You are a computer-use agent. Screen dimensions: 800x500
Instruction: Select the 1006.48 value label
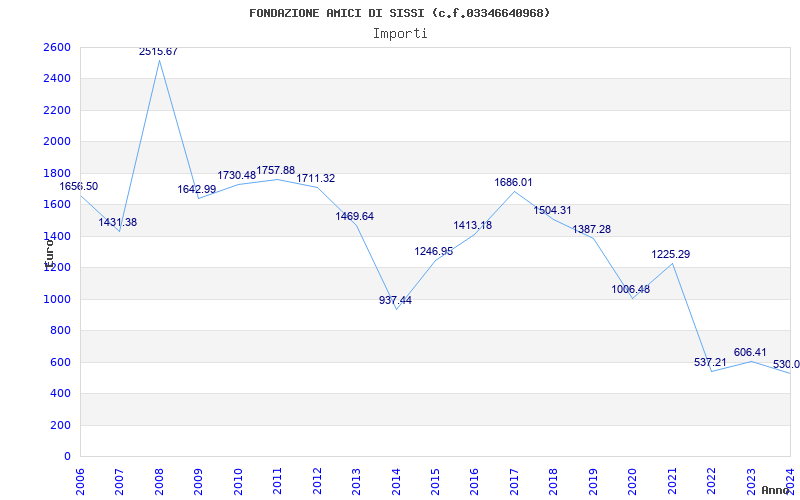tap(631, 290)
